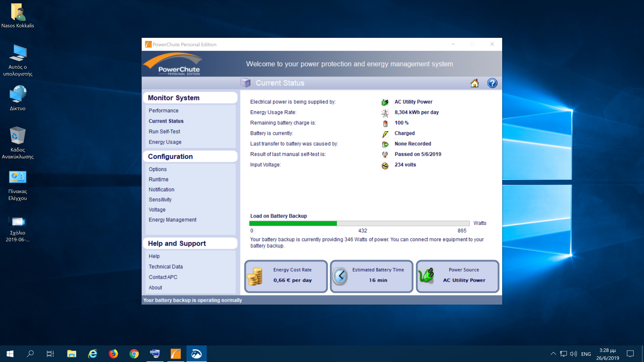Click the Estimated Battery Time clock icon
The height and width of the screenshot is (362, 644).
pos(340,277)
